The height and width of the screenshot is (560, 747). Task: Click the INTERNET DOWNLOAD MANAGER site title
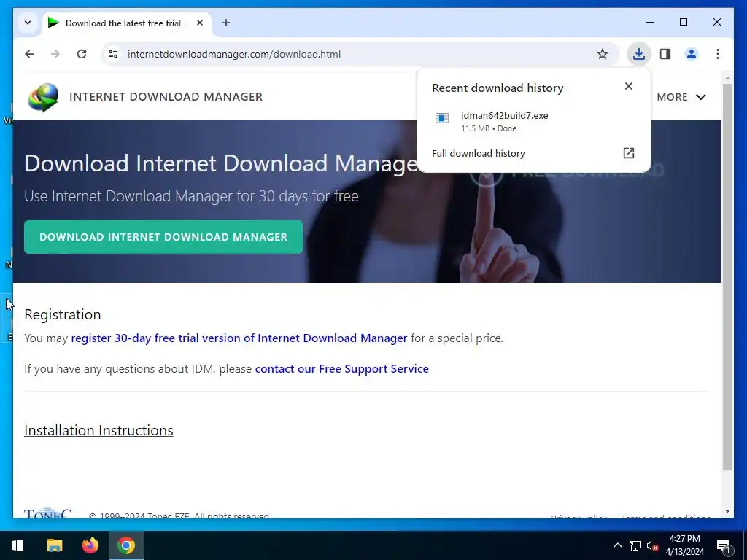click(x=166, y=97)
